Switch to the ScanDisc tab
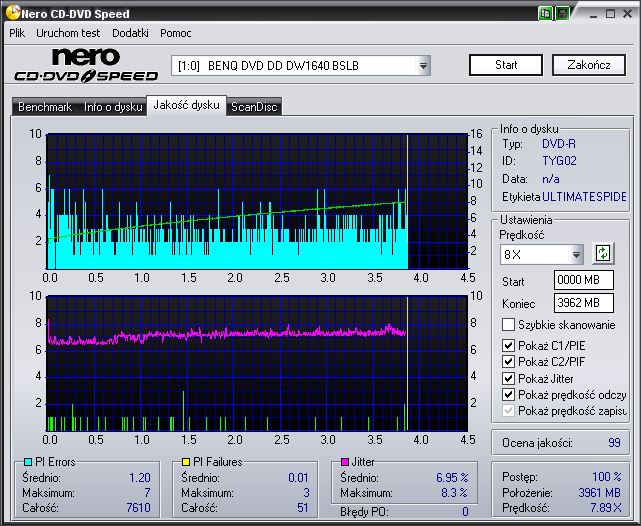641x526 pixels. 254,107
